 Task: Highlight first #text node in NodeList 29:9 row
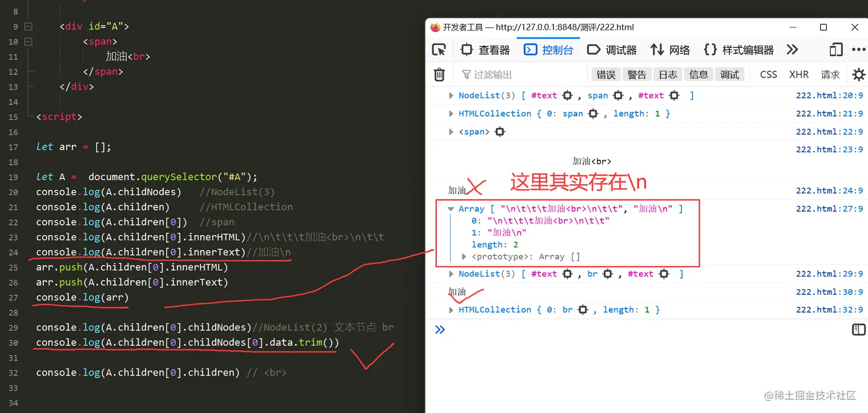[567, 274]
